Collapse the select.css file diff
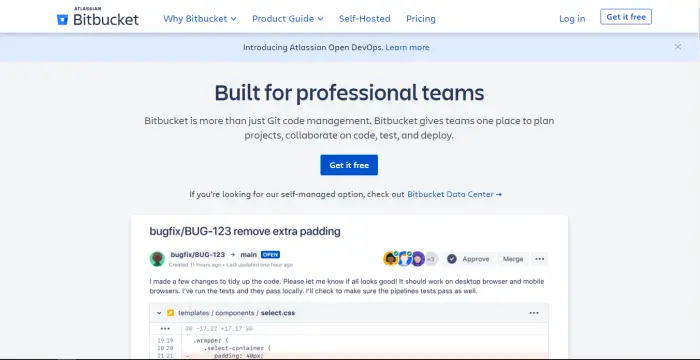700x360 pixels. tap(159, 313)
